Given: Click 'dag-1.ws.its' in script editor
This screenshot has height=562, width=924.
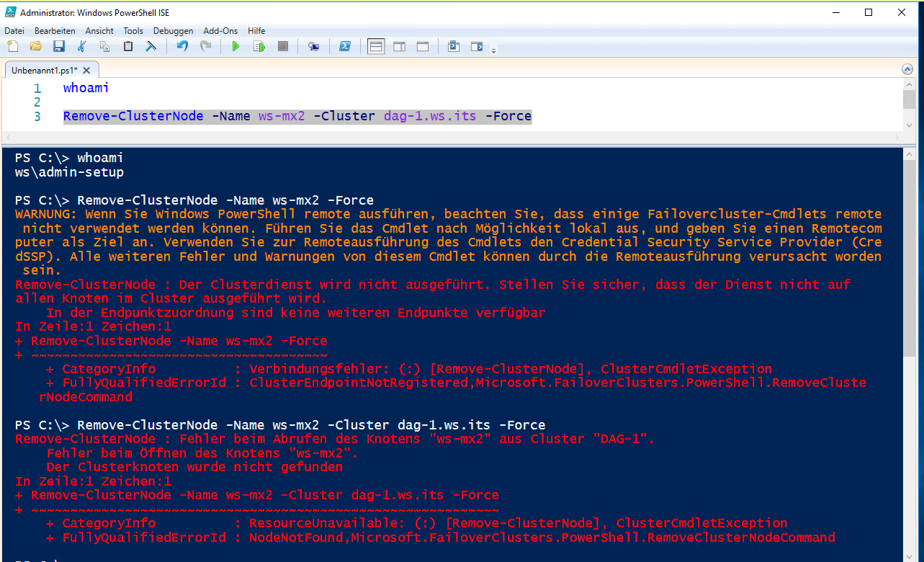Looking at the screenshot, I should pyautogui.click(x=429, y=116).
